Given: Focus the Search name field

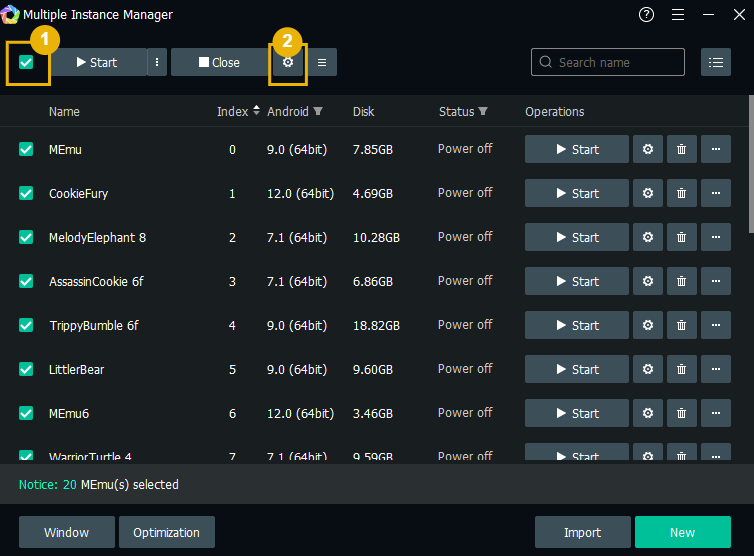Looking at the screenshot, I should click(608, 62).
